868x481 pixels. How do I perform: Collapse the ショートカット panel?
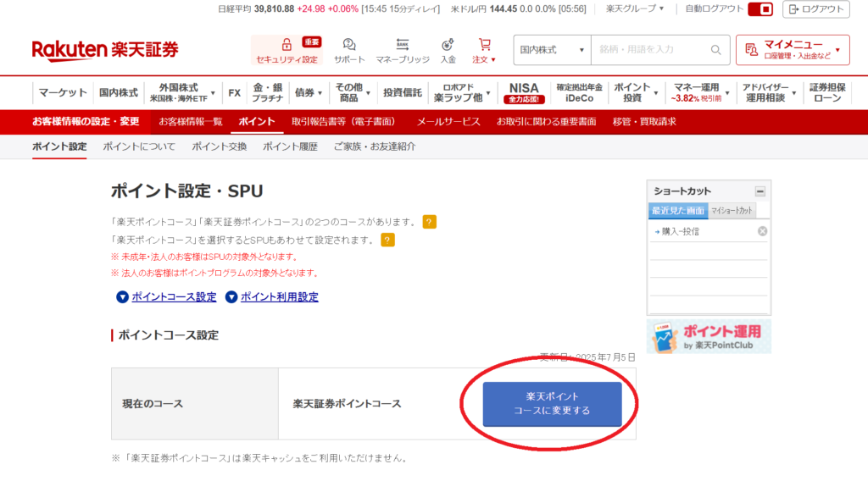click(x=760, y=191)
